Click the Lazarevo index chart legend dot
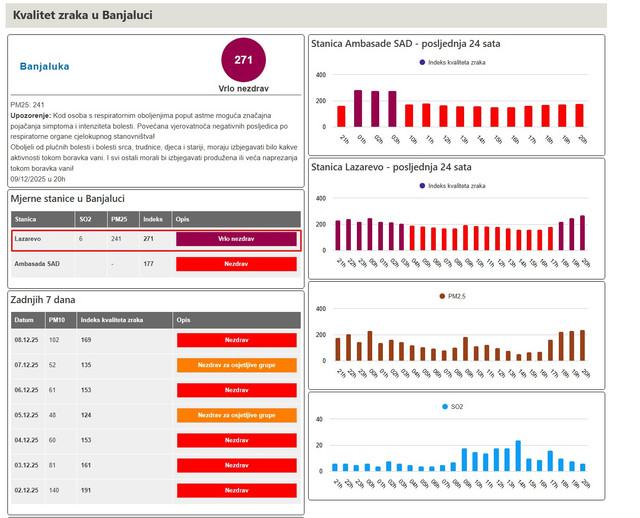 click(422, 186)
